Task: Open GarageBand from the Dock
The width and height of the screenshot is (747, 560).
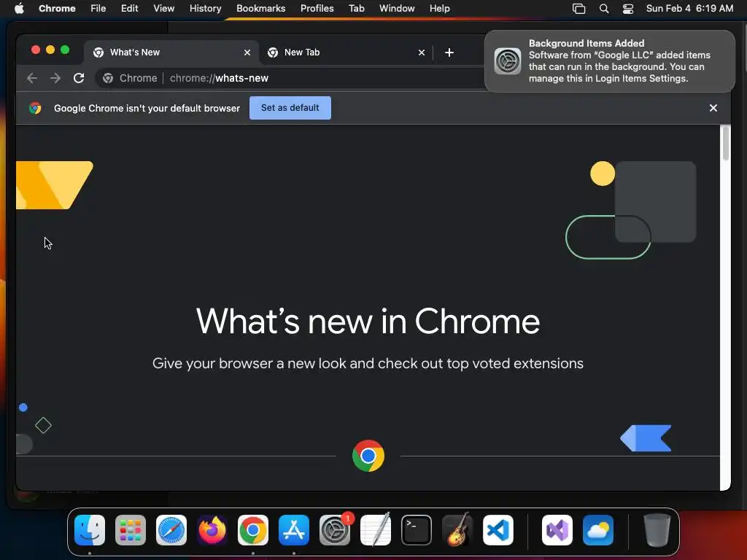Action: tap(457, 530)
